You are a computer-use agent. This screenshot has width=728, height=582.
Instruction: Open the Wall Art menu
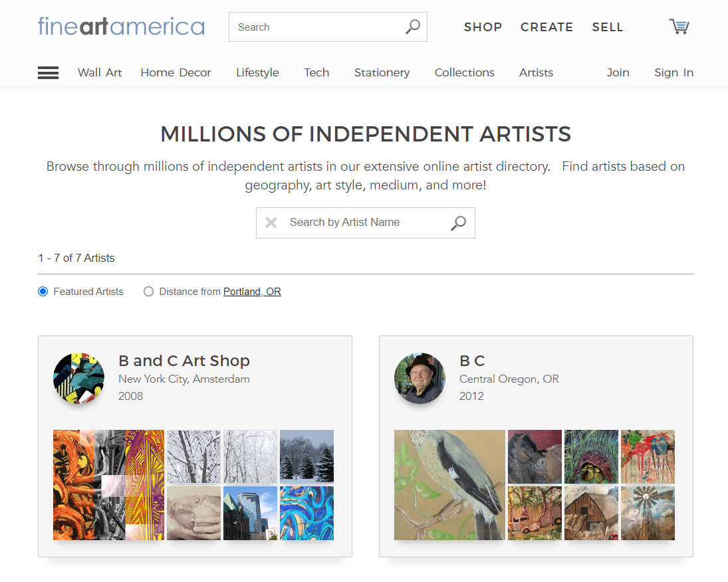[x=100, y=73]
